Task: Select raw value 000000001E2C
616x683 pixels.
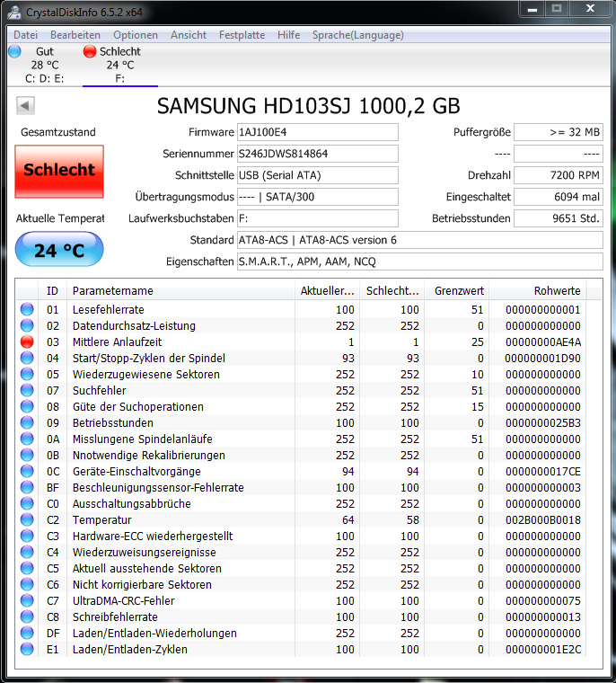Action: 543,649
